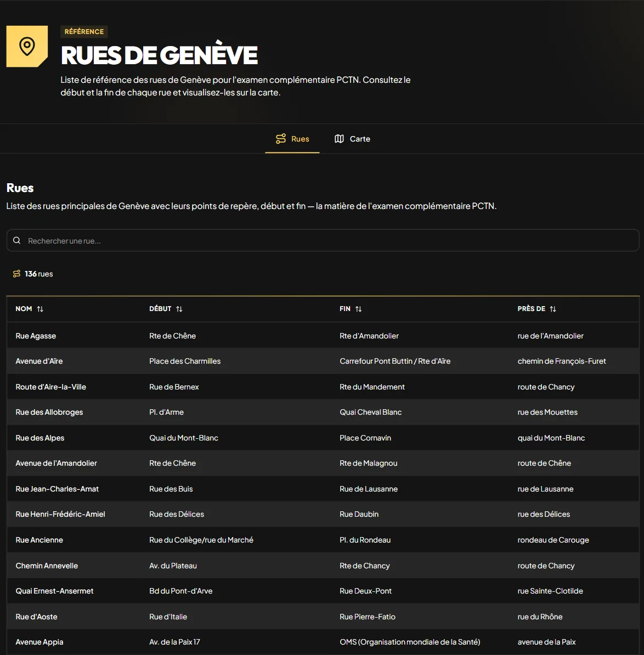
Task: Click Rue des Buis start cell
Action: click(x=171, y=489)
